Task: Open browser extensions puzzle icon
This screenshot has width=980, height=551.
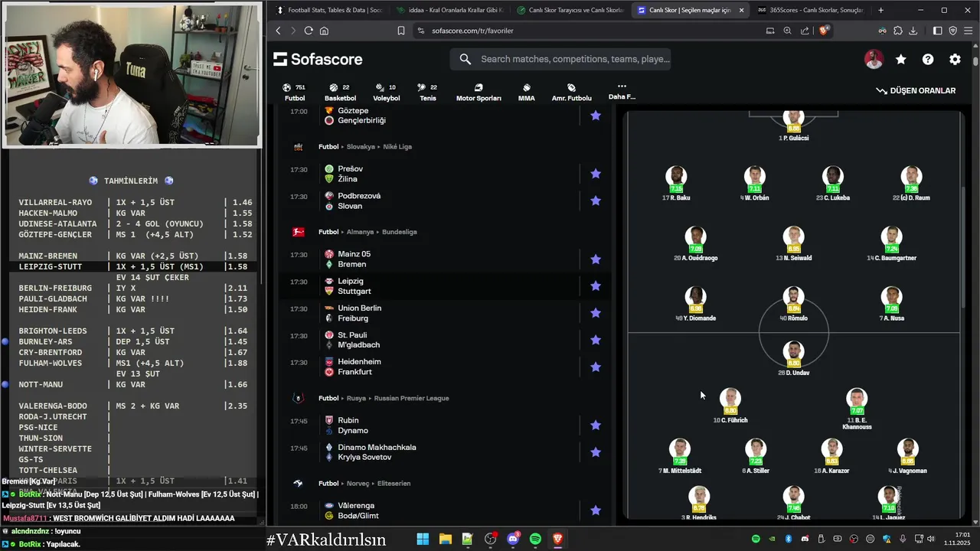Action: coord(898,31)
